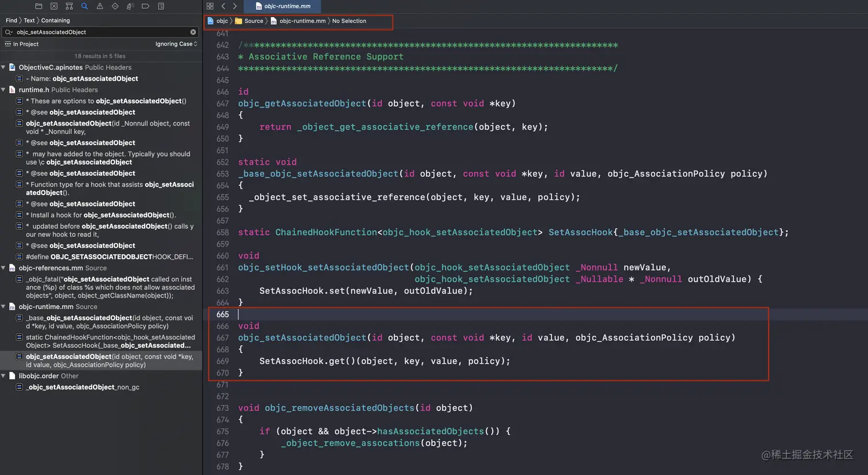Click hasAssociatedObjects on line 675
This screenshot has height=475, width=868.
(x=431, y=431)
